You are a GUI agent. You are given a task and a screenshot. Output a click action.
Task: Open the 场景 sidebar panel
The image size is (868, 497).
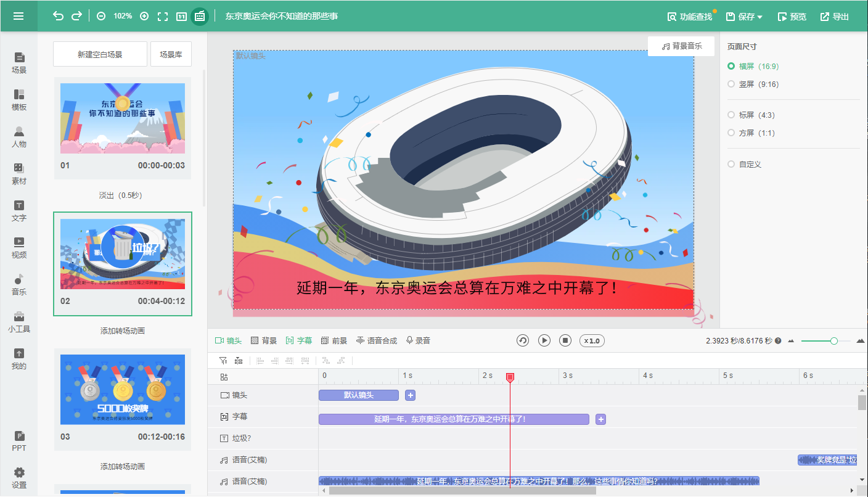(x=19, y=63)
